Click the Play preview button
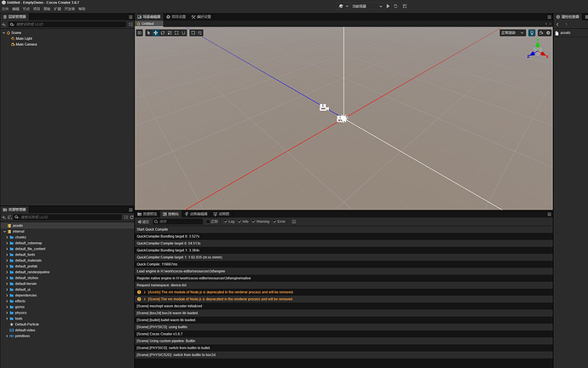 pyautogui.click(x=388, y=6)
